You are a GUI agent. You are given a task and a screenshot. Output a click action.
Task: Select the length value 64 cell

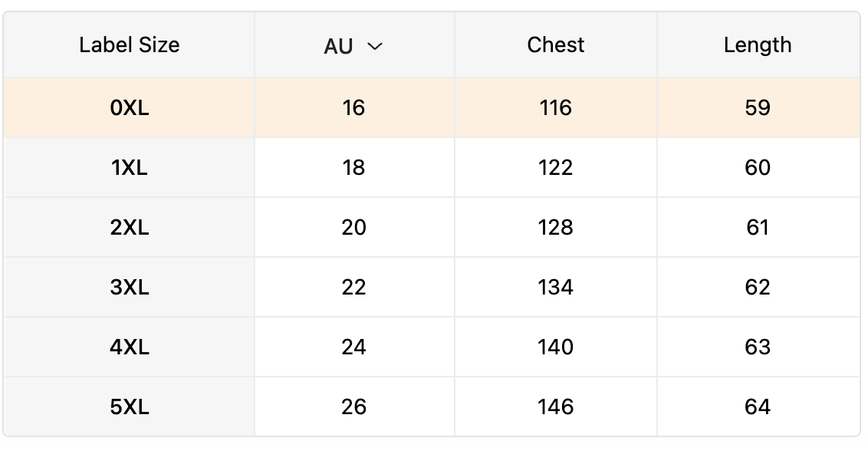click(x=757, y=407)
